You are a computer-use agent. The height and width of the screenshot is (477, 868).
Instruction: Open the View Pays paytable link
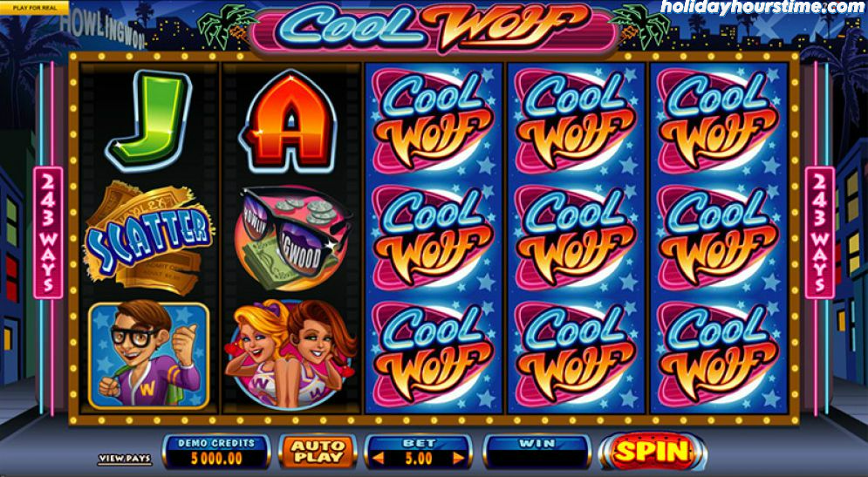point(125,459)
